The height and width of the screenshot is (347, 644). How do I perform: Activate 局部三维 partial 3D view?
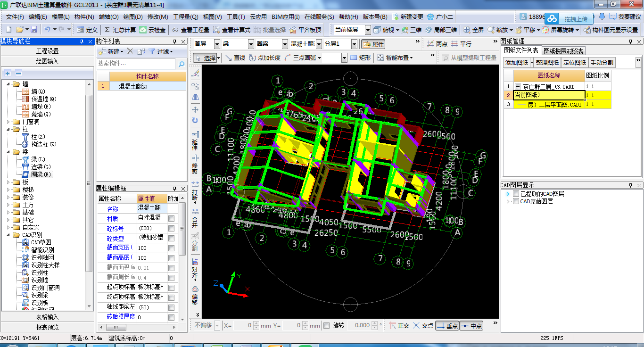coord(441,30)
